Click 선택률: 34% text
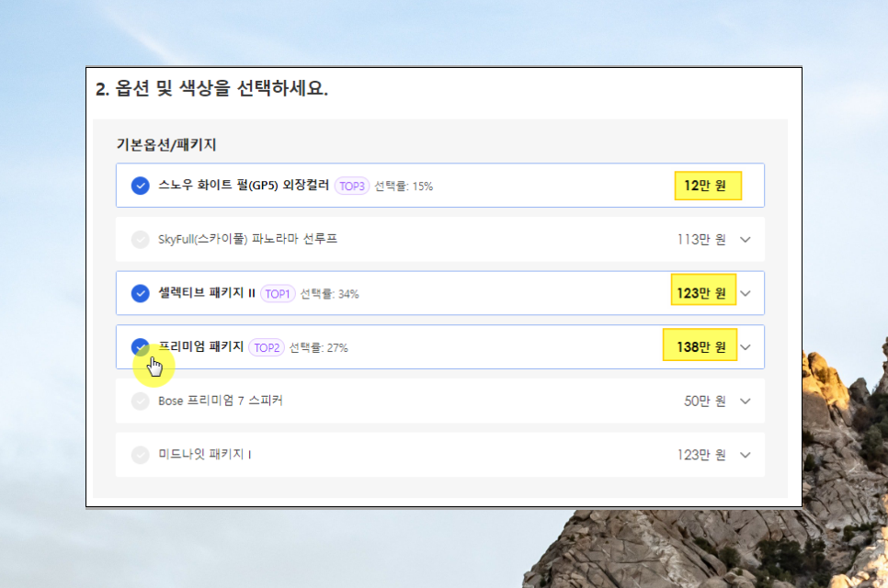888x588 pixels. [x=329, y=294]
